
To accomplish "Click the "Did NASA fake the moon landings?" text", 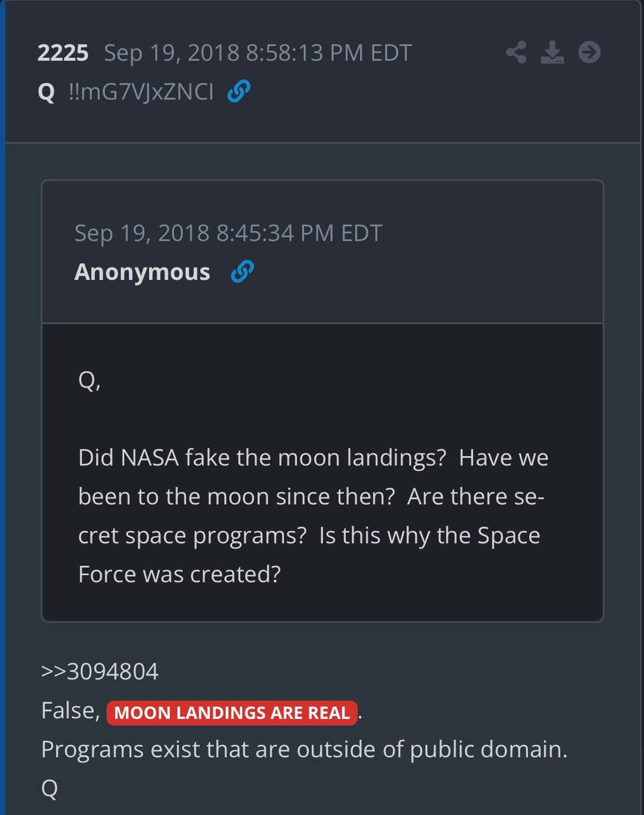I will pyautogui.click(x=262, y=458).
